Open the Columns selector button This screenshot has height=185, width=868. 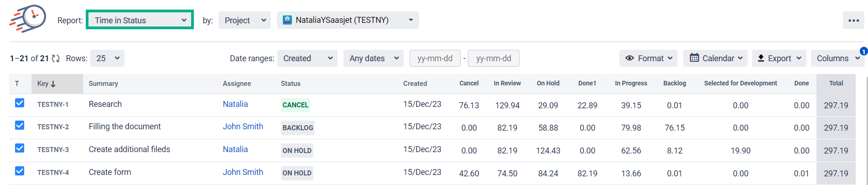pos(837,58)
